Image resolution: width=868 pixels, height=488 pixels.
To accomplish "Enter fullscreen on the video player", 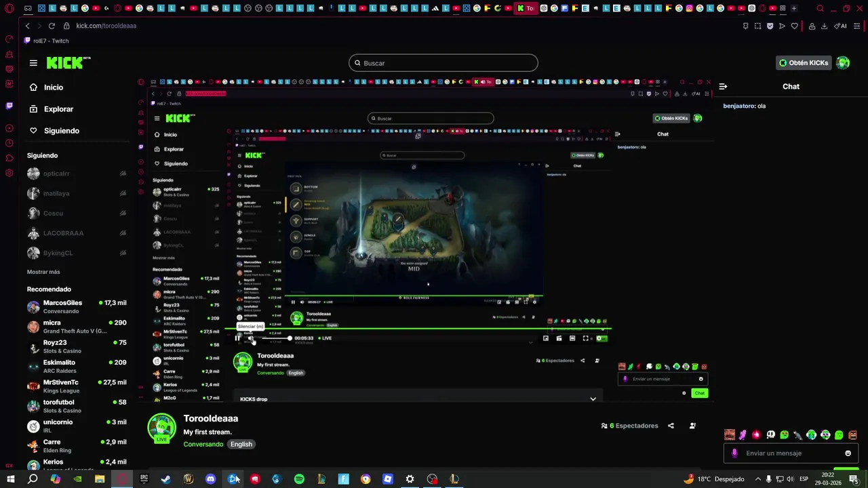I will [586, 338].
